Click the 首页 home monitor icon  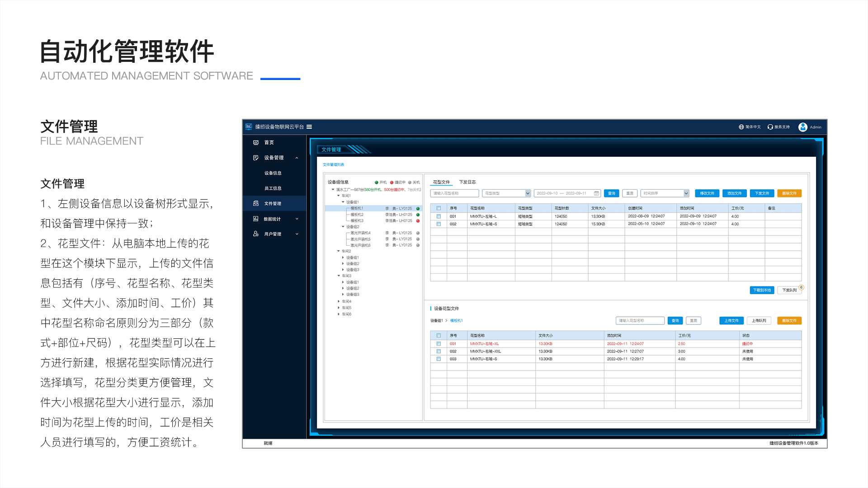256,142
